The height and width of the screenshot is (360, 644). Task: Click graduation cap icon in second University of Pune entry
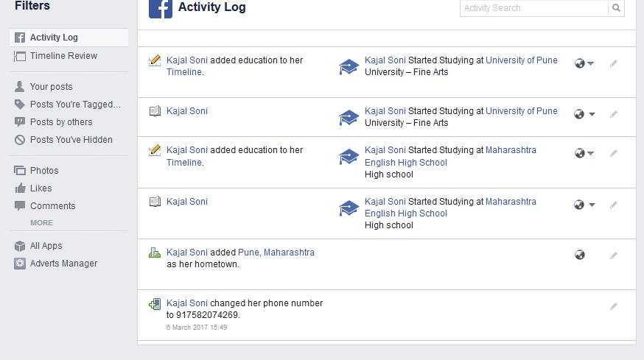(349, 117)
